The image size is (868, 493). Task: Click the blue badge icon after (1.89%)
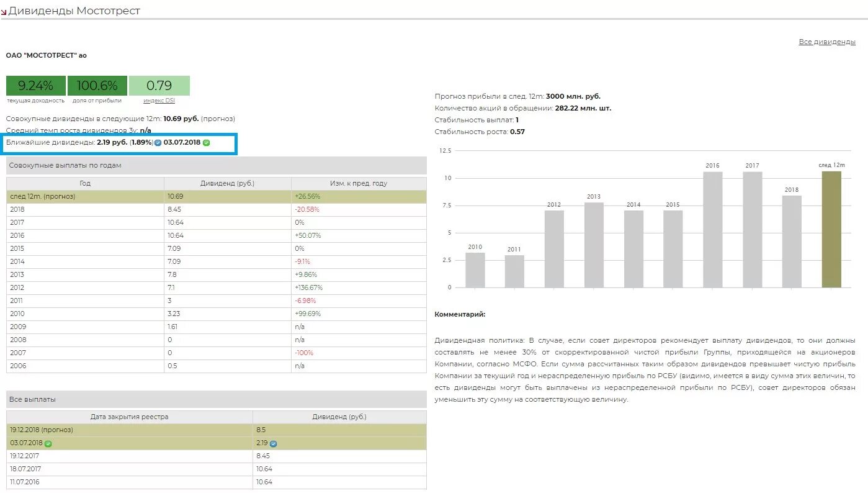[x=158, y=143]
